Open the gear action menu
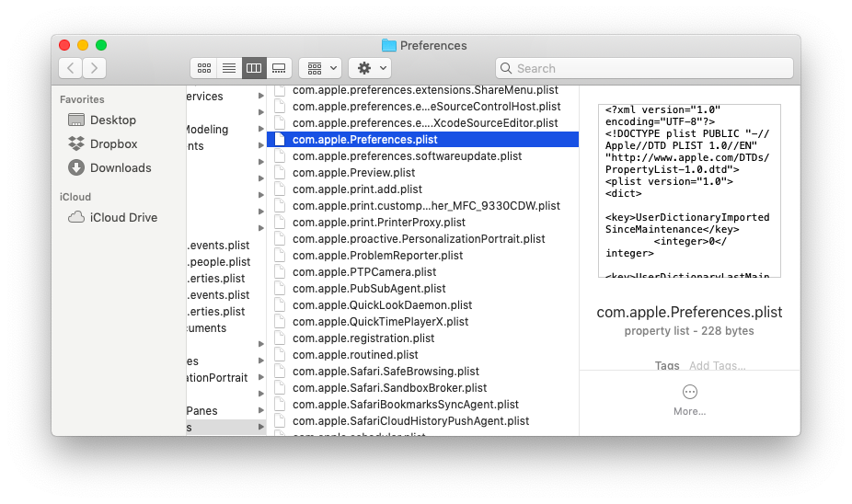The height and width of the screenshot is (504, 852). (370, 68)
